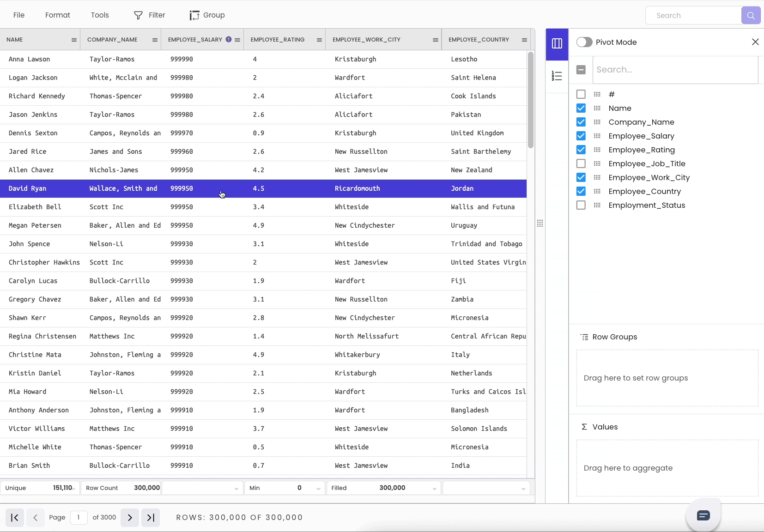Check the Employment_Status column checkbox

581,205
